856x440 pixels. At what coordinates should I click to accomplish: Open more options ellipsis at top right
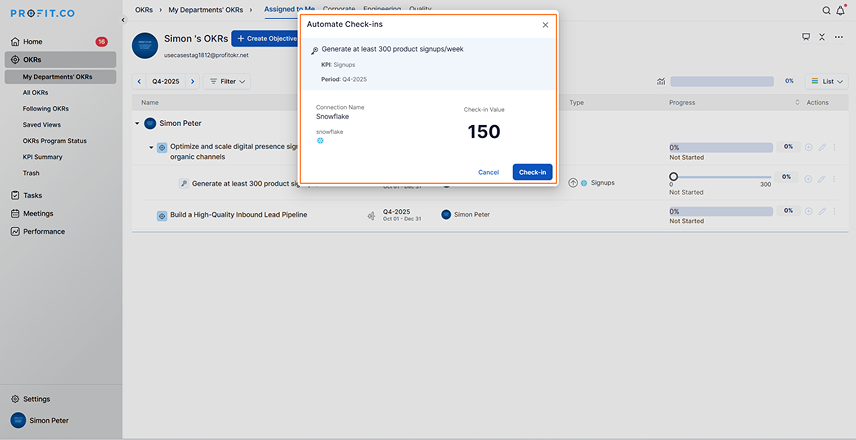click(839, 37)
